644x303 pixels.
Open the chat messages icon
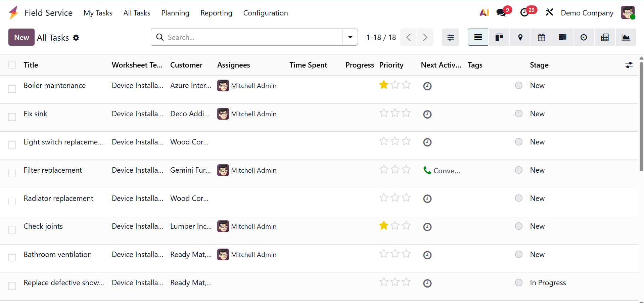[501, 13]
